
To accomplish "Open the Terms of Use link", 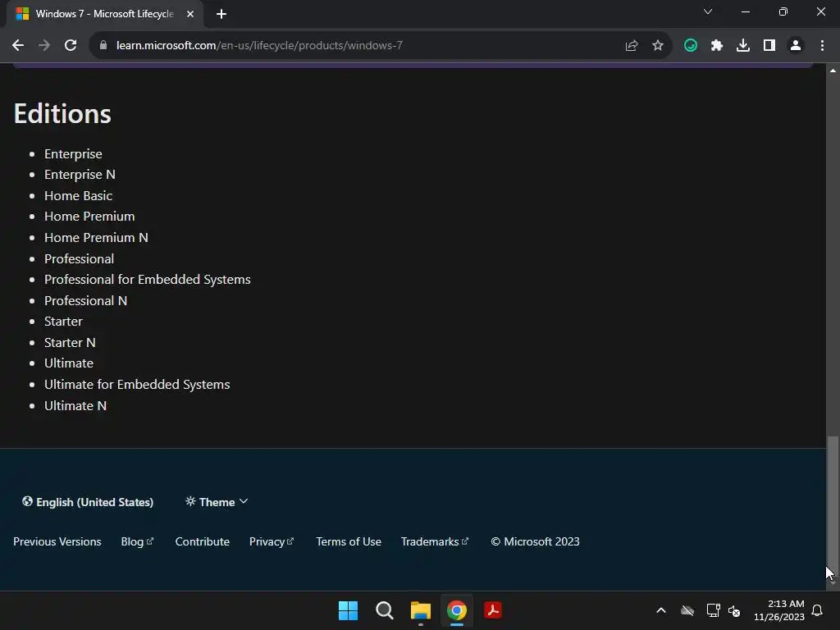I will (348, 541).
